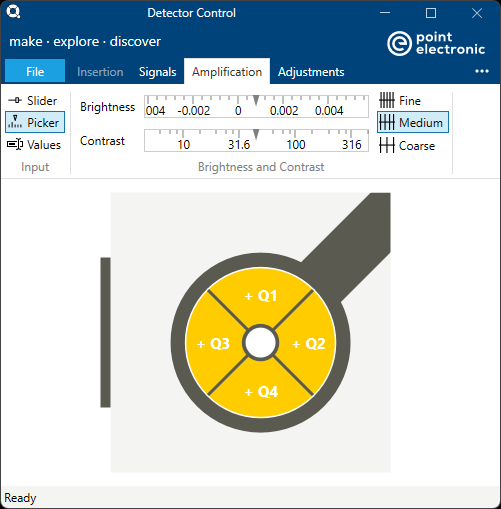Choose the Fine step size icon

coord(387,100)
